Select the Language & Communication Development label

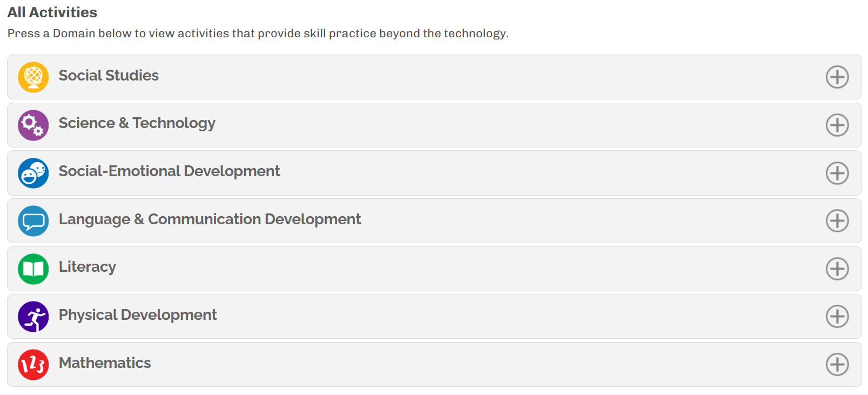(210, 220)
